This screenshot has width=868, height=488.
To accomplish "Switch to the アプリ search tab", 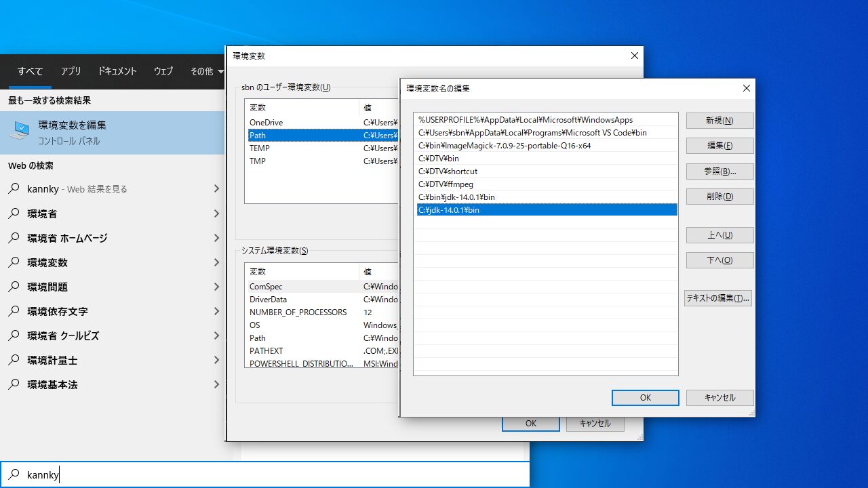I will 71,71.
